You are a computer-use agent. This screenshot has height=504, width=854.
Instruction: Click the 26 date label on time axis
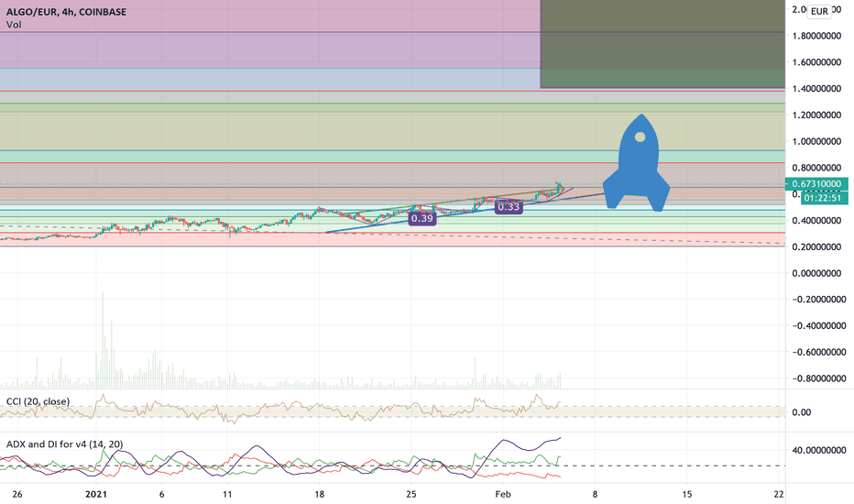tap(17, 494)
